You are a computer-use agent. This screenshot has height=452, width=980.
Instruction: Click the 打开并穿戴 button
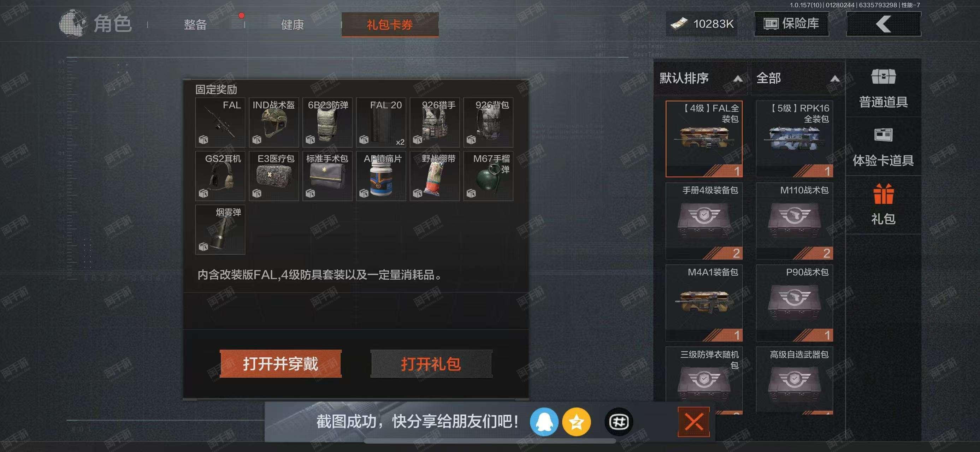click(x=281, y=364)
